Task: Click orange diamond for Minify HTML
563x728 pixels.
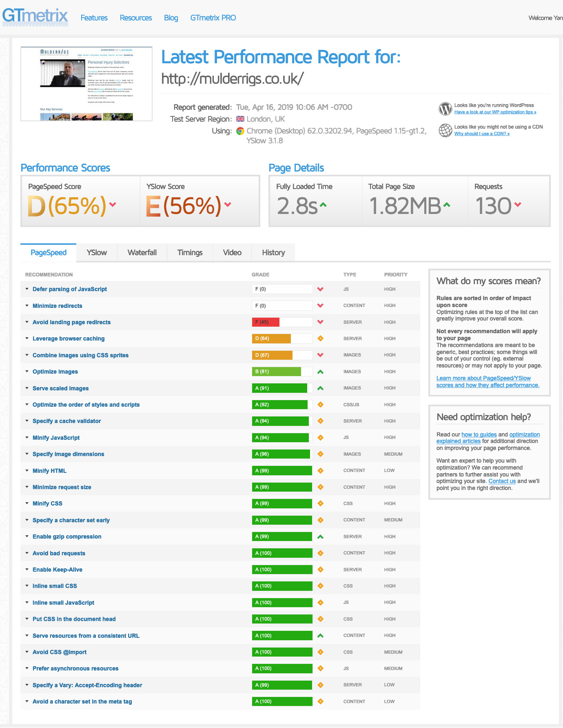Action: point(320,470)
